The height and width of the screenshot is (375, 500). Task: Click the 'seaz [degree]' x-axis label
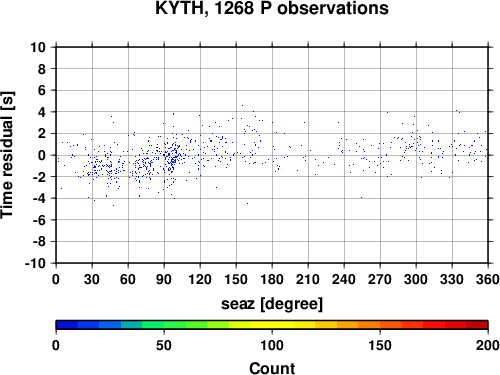(x=272, y=304)
